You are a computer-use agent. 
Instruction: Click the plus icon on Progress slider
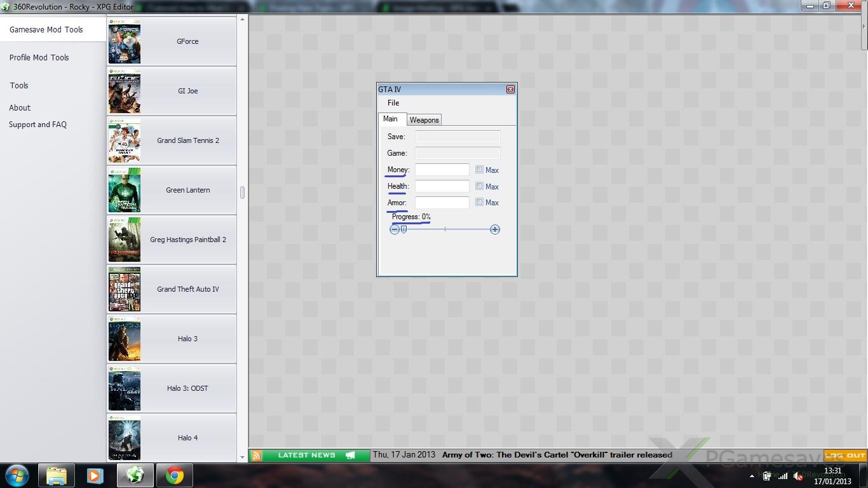coord(495,229)
